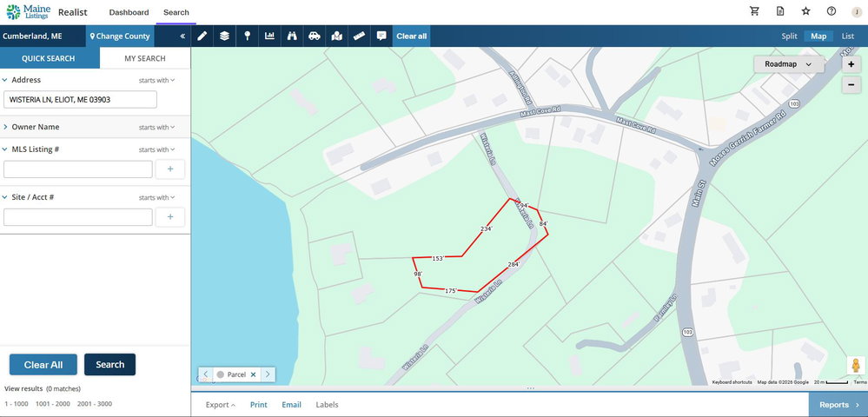
Task: Switch to Split view mode
Action: [x=790, y=36]
